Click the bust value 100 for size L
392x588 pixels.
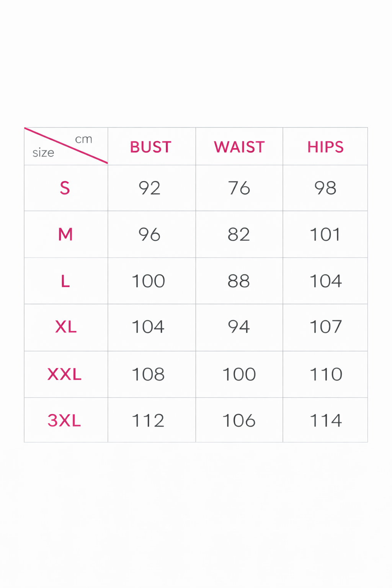pos(149,281)
